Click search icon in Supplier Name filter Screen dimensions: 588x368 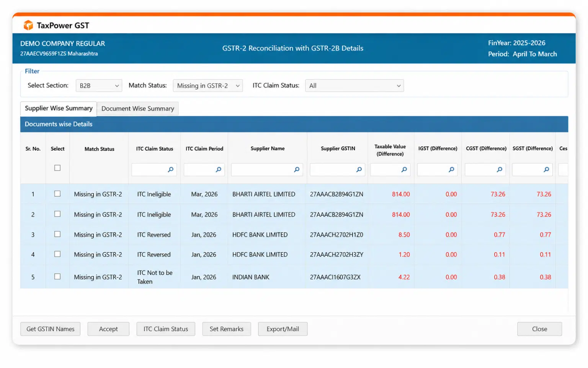click(297, 169)
